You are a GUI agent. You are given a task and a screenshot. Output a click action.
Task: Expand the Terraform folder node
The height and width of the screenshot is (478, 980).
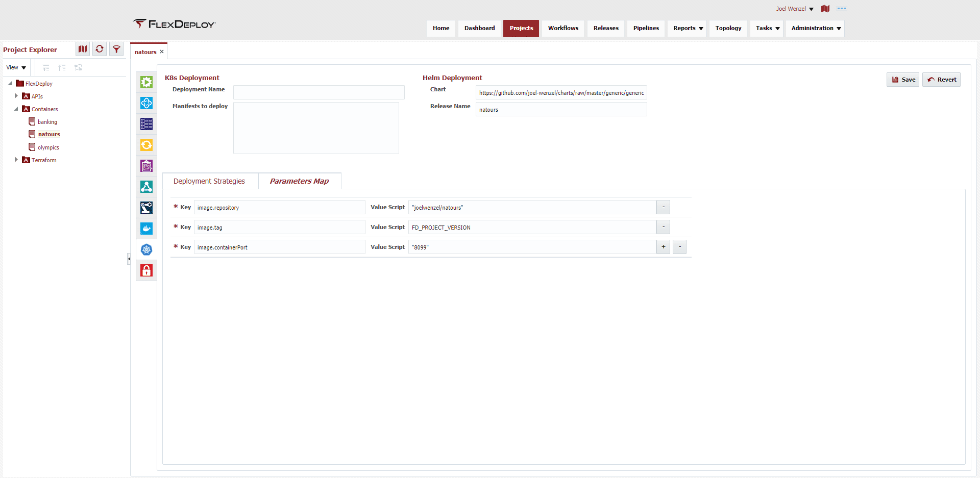click(x=16, y=160)
